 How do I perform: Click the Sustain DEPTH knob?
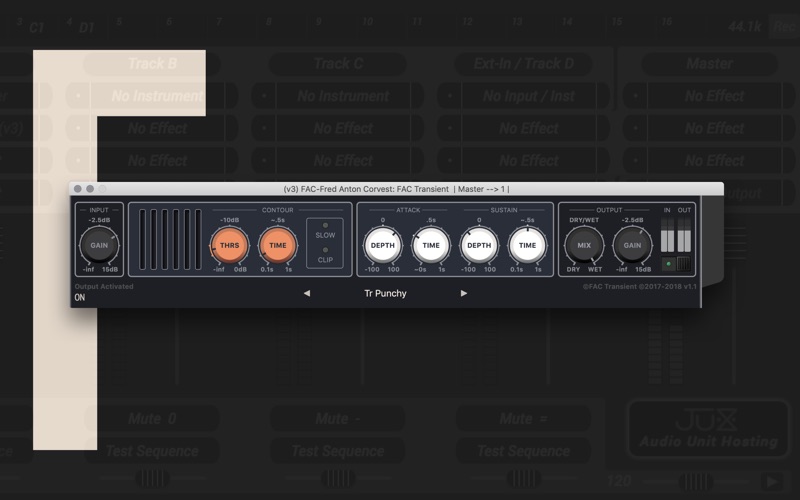point(479,245)
